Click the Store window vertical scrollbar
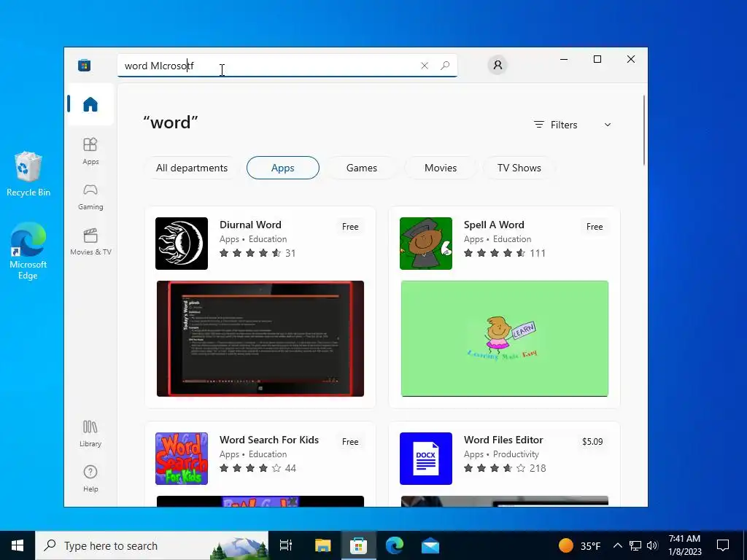The width and height of the screenshot is (747, 560). [644, 131]
